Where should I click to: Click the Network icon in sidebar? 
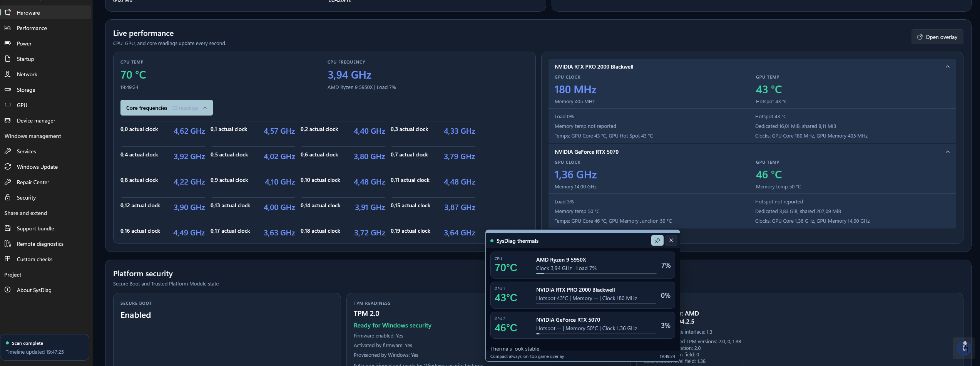pos(8,74)
